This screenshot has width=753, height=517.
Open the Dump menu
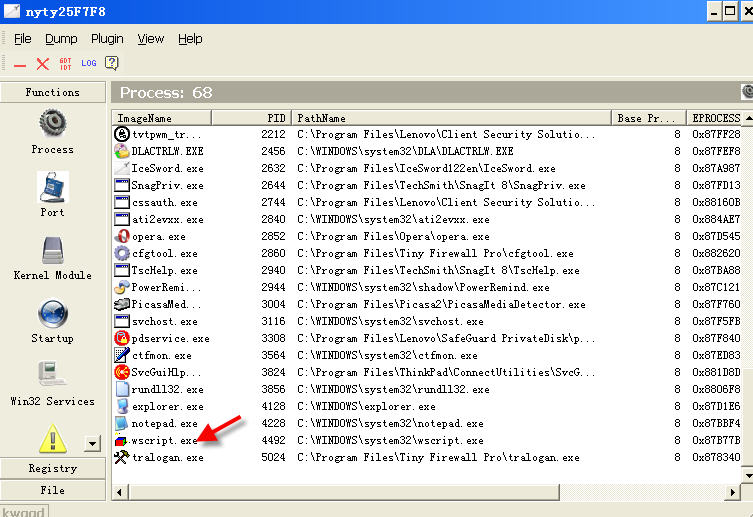point(61,39)
